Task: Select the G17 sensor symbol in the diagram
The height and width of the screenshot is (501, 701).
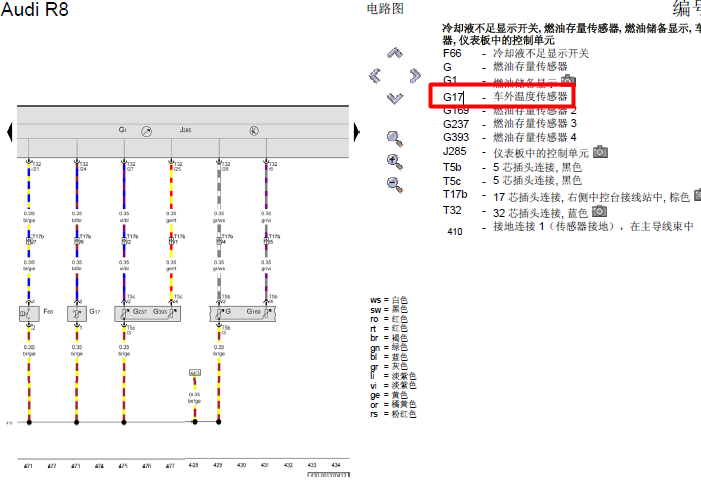Action: coord(76,314)
